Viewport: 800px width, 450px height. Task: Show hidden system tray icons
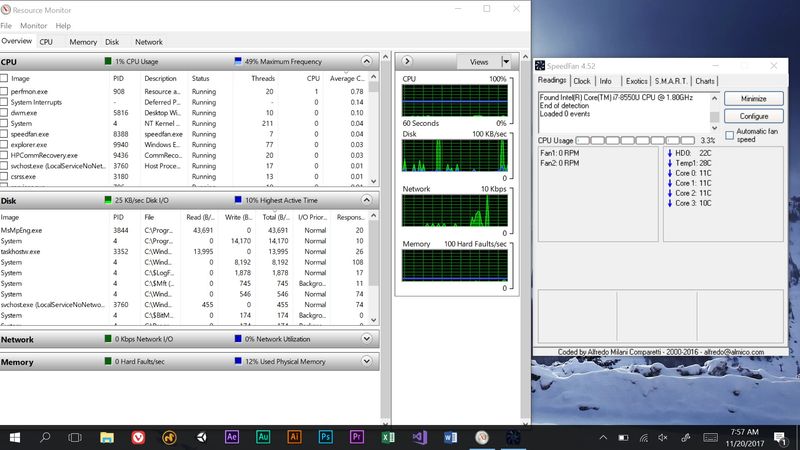pos(603,437)
